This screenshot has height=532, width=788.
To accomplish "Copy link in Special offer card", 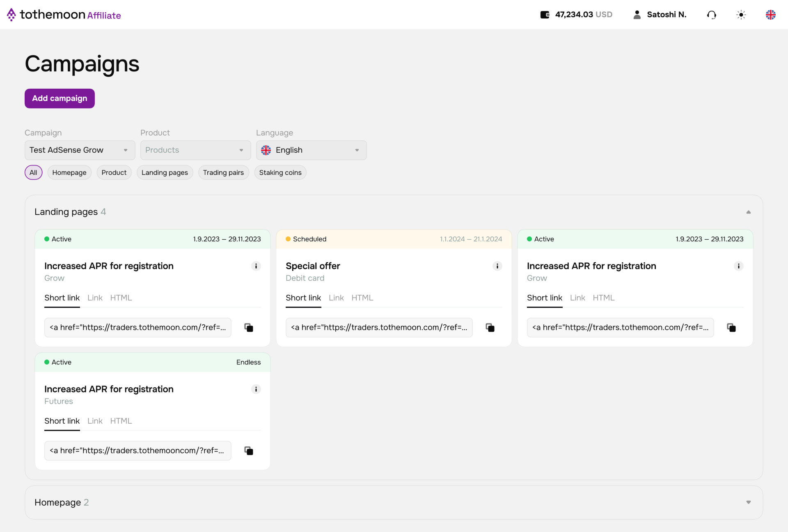I will click(x=490, y=328).
